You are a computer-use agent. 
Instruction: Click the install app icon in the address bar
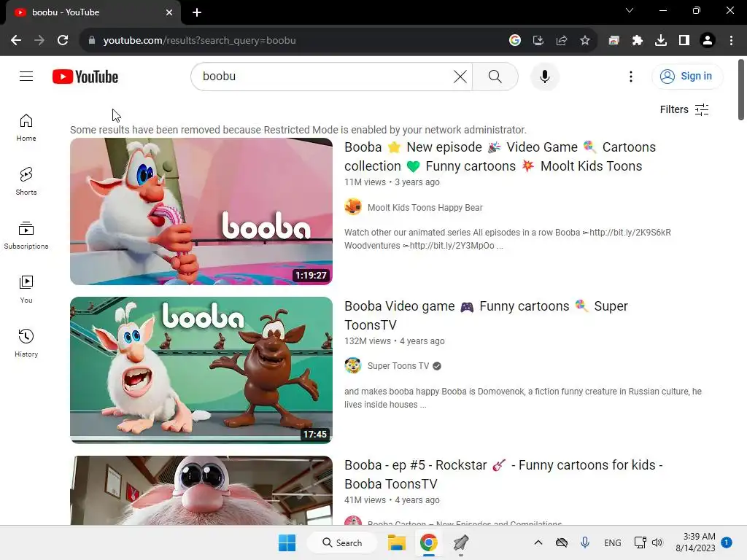(538, 41)
